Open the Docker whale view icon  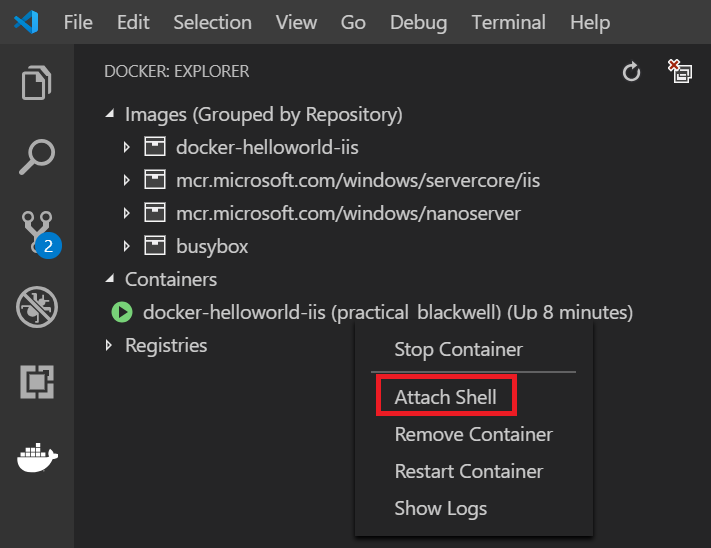37,457
